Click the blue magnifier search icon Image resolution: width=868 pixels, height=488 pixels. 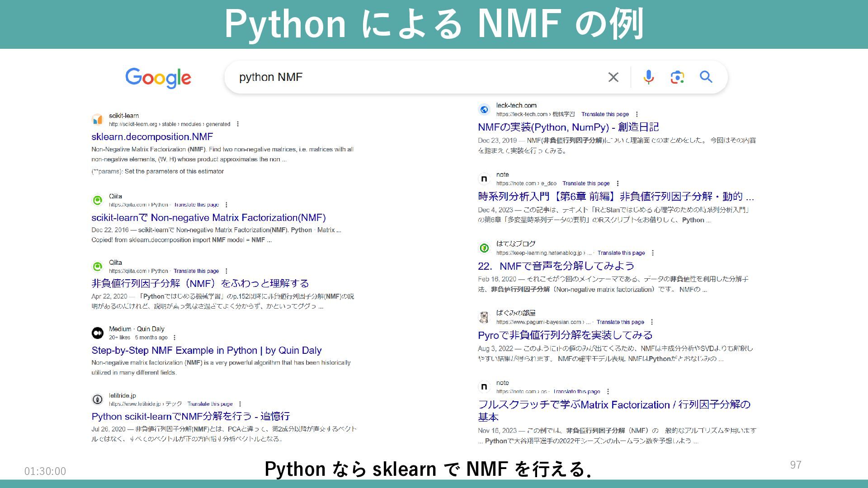(x=706, y=77)
